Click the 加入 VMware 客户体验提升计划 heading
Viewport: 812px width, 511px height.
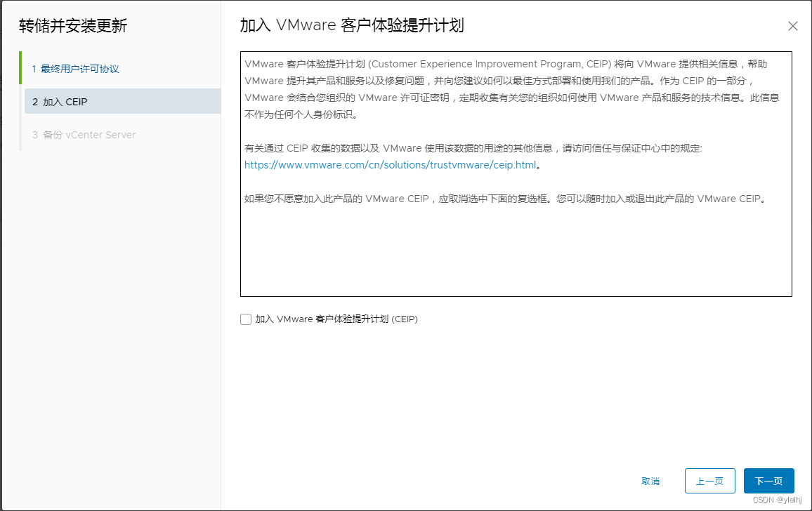pos(352,25)
